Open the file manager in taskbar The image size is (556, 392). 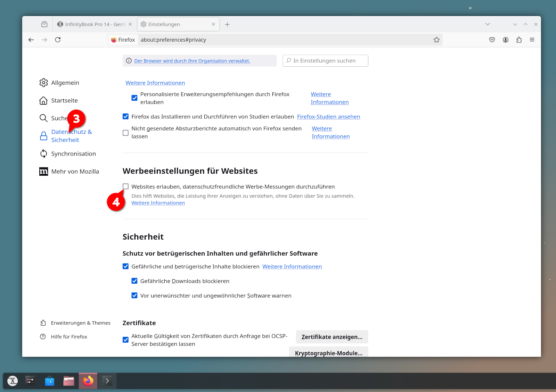69,381
